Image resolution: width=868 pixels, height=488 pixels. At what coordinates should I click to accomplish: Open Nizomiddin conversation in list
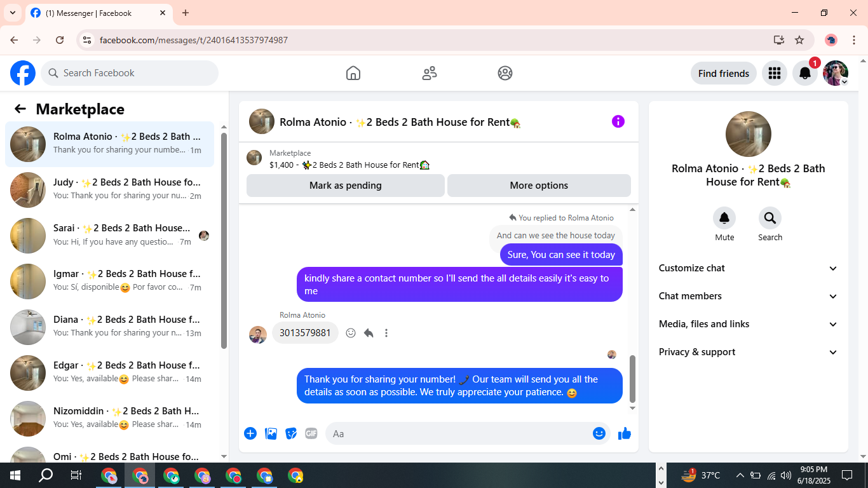[109, 419]
